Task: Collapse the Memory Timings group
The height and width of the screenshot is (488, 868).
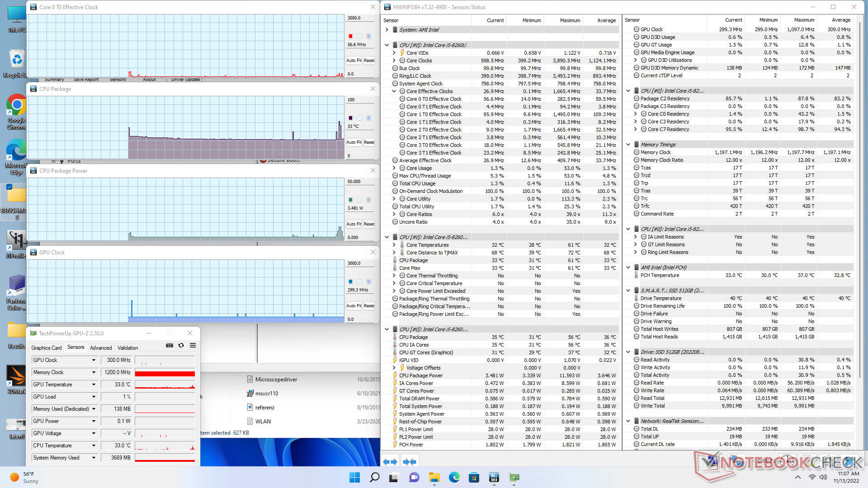Action: coord(628,145)
